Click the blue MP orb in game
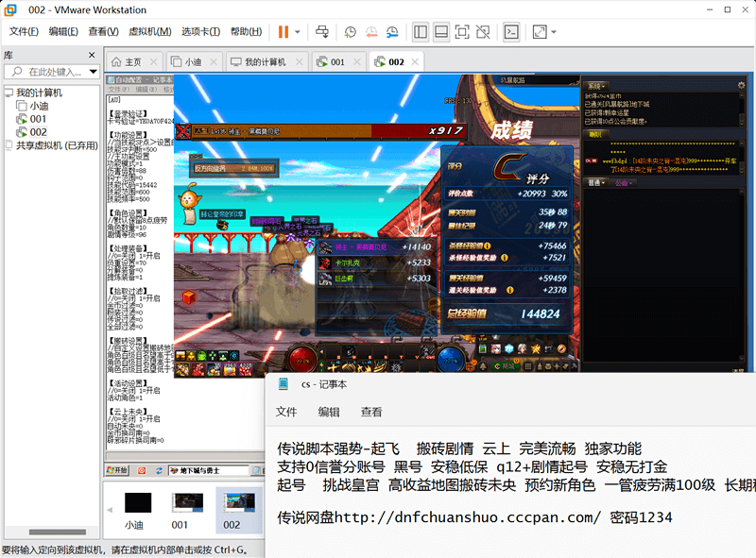The image size is (756, 558). (452, 359)
